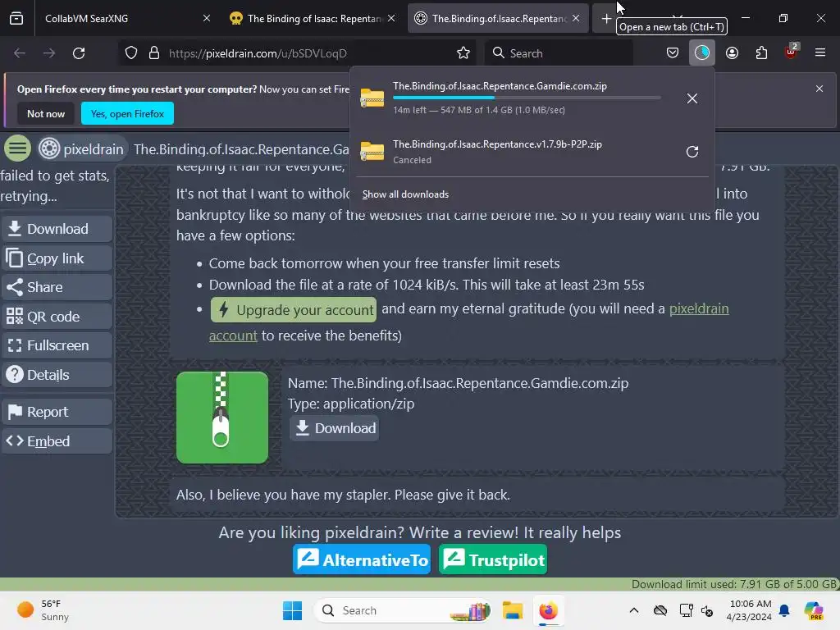Open file Details in sidebar
The height and width of the screenshot is (630, 840).
[57, 375]
